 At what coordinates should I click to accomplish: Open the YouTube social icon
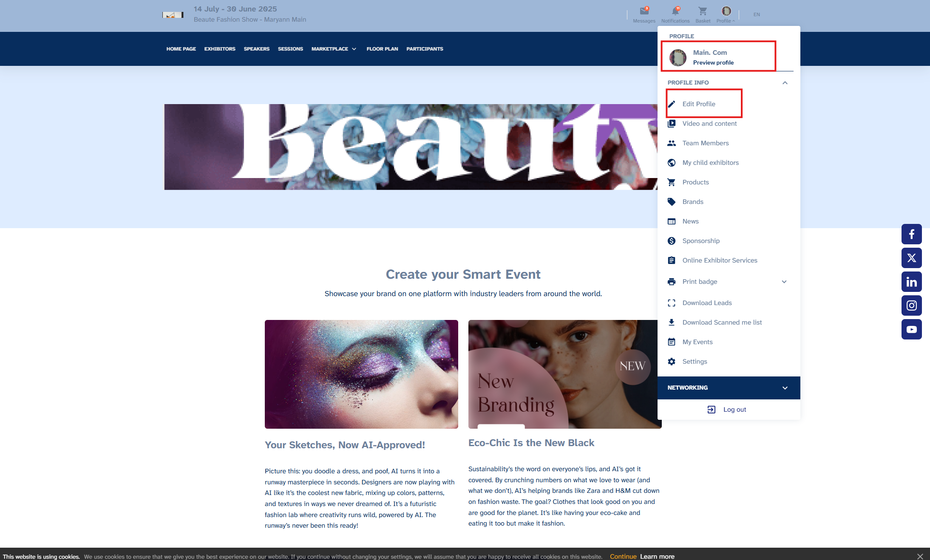911,329
